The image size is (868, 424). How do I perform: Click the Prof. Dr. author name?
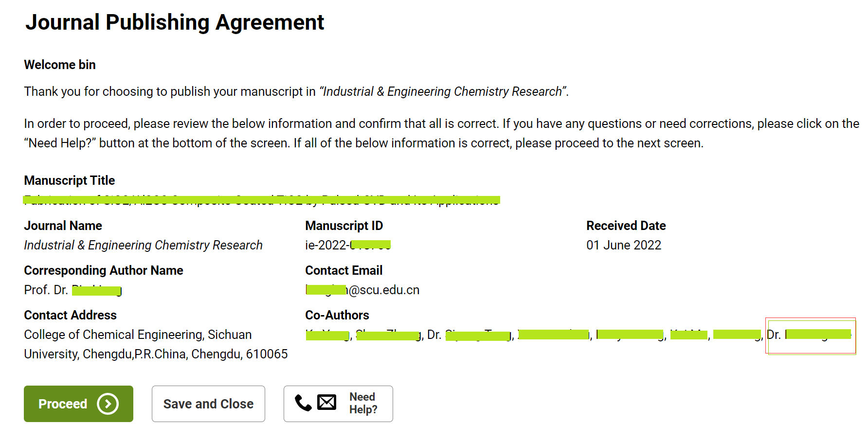point(73,290)
